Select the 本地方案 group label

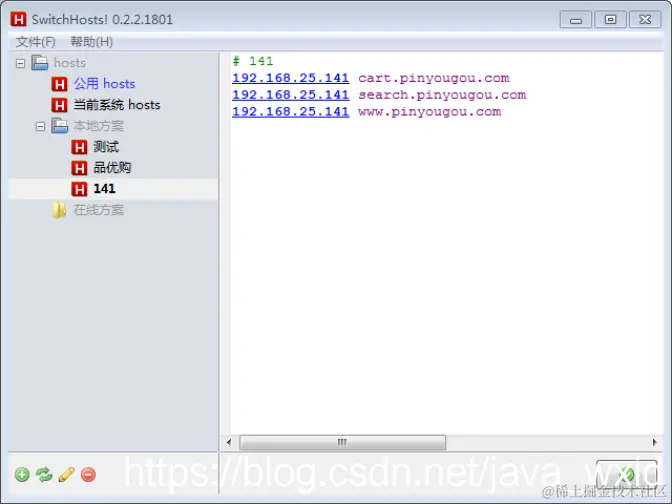[x=99, y=126]
